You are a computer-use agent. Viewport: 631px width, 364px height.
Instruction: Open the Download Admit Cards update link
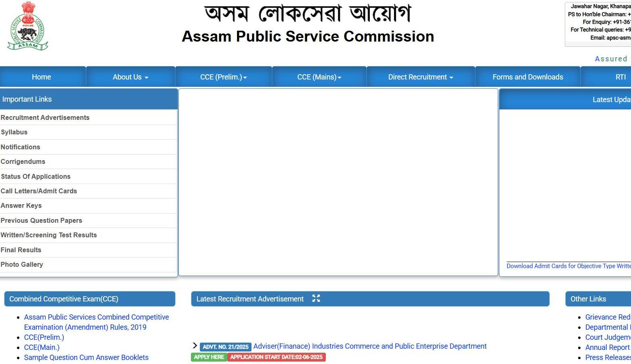(568, 266)
